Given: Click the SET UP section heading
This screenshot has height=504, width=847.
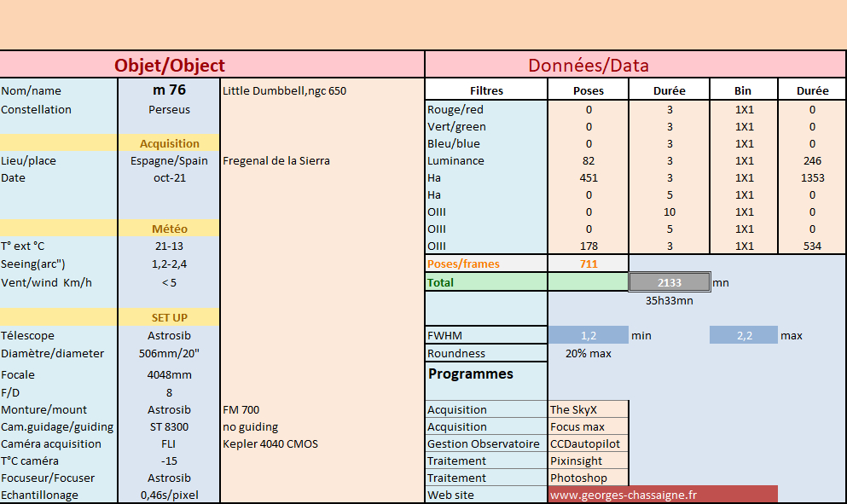Looking at the screenshot, I should 169,317.
